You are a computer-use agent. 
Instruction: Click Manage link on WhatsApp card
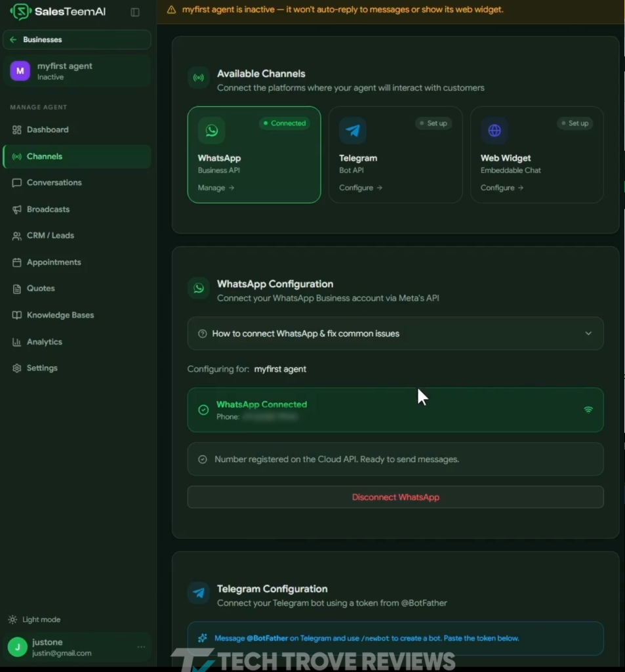(x=216, y=188)
